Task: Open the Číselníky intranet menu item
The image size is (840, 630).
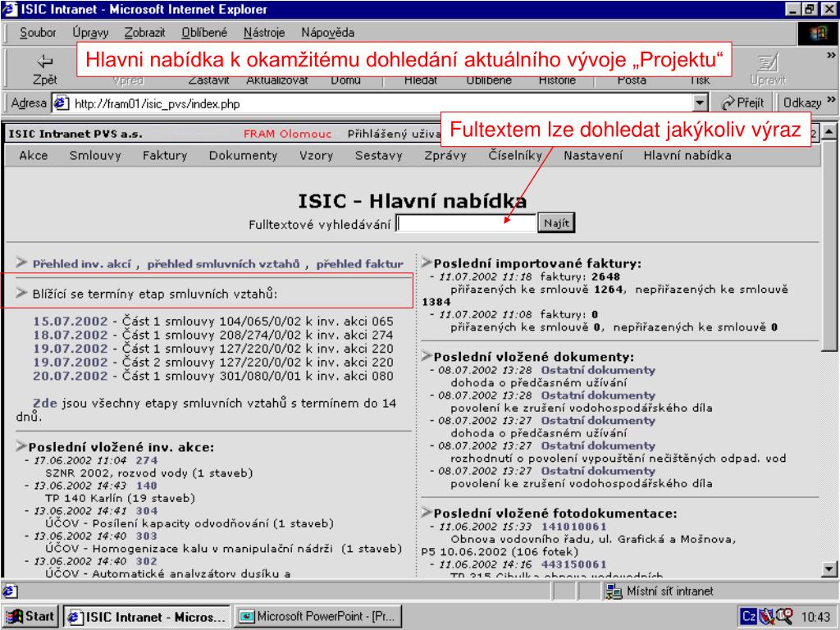Action: click(x=515, y=155)
